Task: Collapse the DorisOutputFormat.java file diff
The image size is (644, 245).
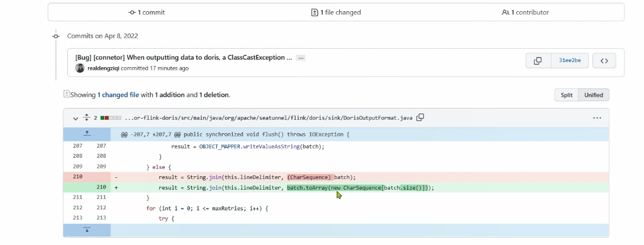Action: pyautogui.click(x=76, y=118)
